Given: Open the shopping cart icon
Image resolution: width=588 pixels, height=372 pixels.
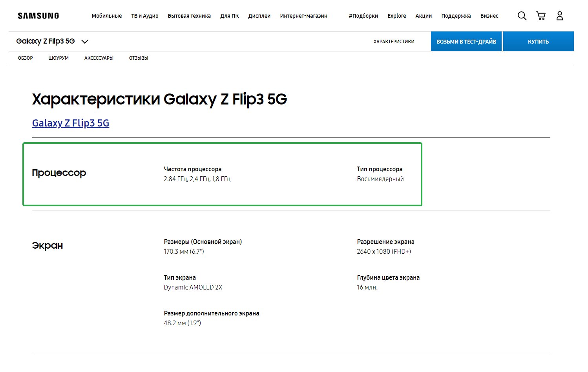Looking at the screenshot, I should pyautogui.click(x=541, y=16).
